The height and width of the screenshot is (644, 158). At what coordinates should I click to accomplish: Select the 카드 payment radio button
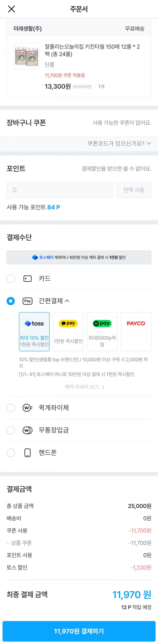point(11,279)
